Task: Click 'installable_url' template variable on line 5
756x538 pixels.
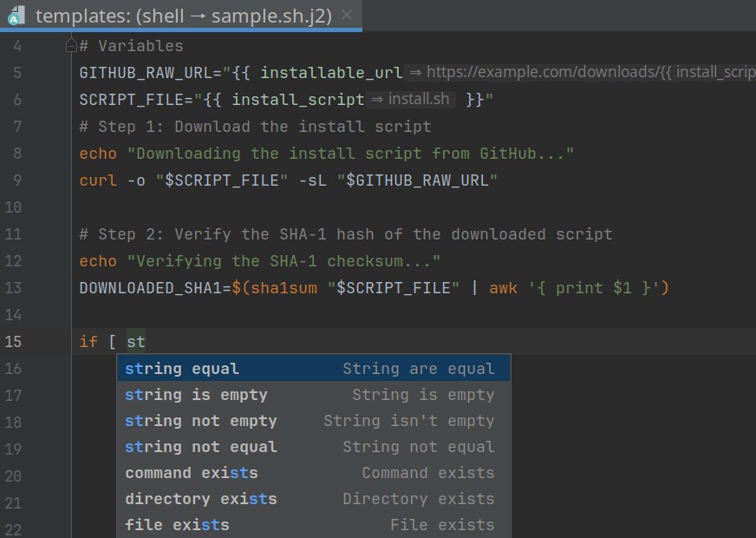Action: [332, 73]
